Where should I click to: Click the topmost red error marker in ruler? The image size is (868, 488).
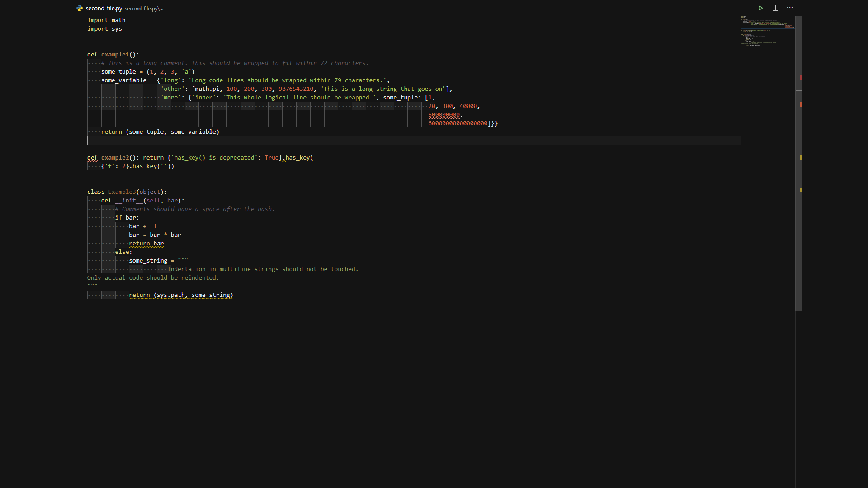tap(800, 77)
